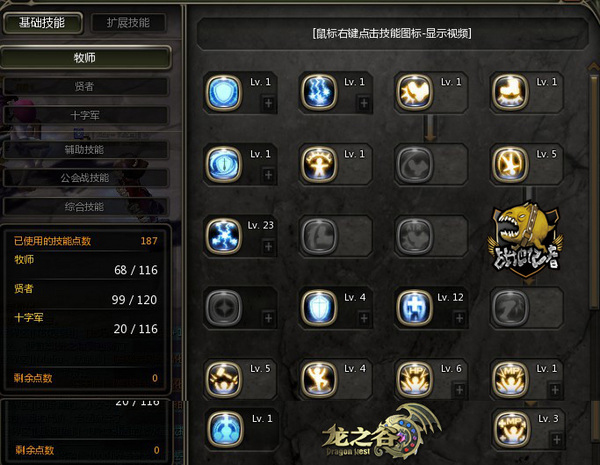600x465 pixels.
Task: Select the 贤者 class button
Action: (x=85, y=86)
